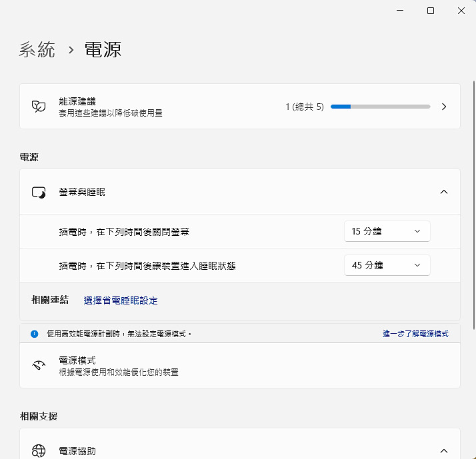Collapse the 螢幕與睡眠 section
476x459 pixels.
click(444, 192)
